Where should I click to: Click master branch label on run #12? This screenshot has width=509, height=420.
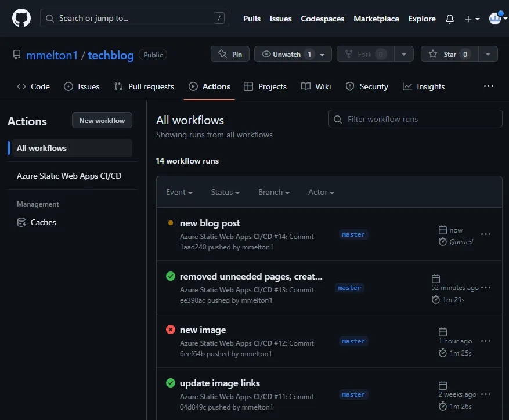pyautogui.click(x=353, y=341)
